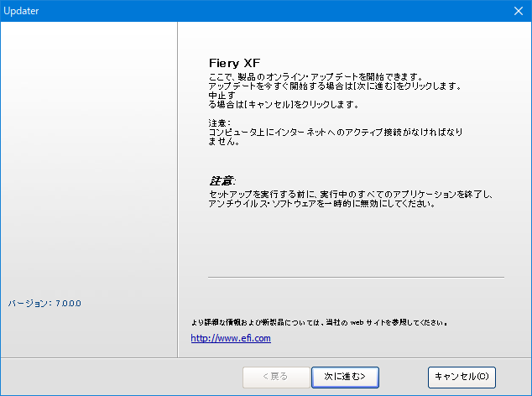The height and width of the screenshot is (396, 532).
Task: Click the web site information sentence
Action: [319, 322]
